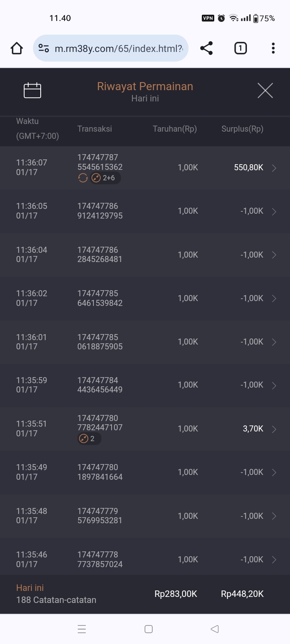Tap the site info icon in address bar
The height and width of the screenshot is (644, 290).
point(43,48)
